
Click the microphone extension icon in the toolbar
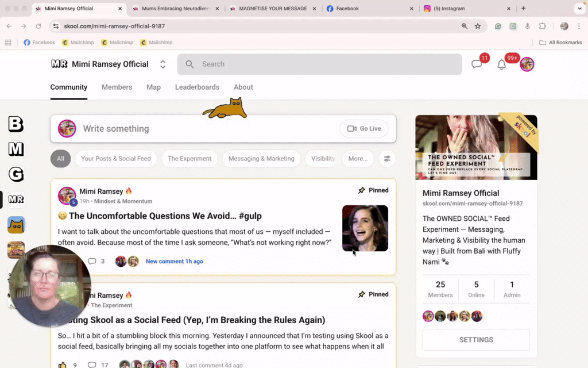[528, 26]
